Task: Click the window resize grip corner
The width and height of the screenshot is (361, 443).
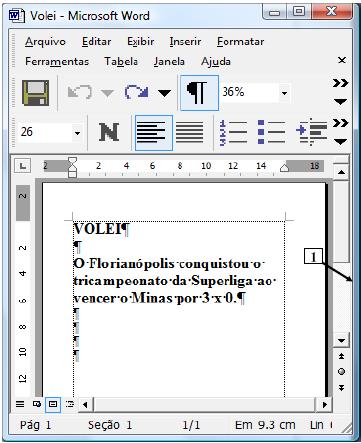Action: pos(346,429)
